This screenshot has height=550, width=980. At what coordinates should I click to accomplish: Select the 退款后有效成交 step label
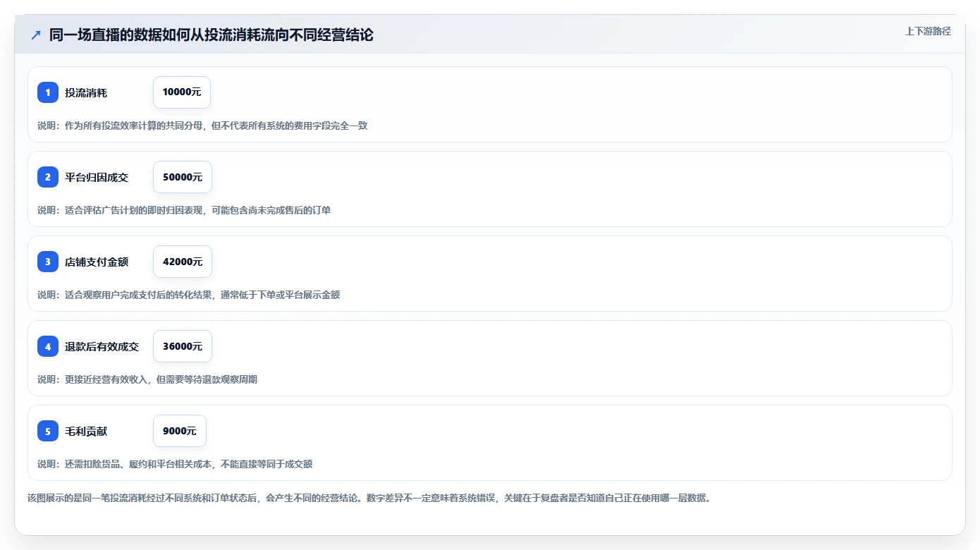(x=102, y=346)
